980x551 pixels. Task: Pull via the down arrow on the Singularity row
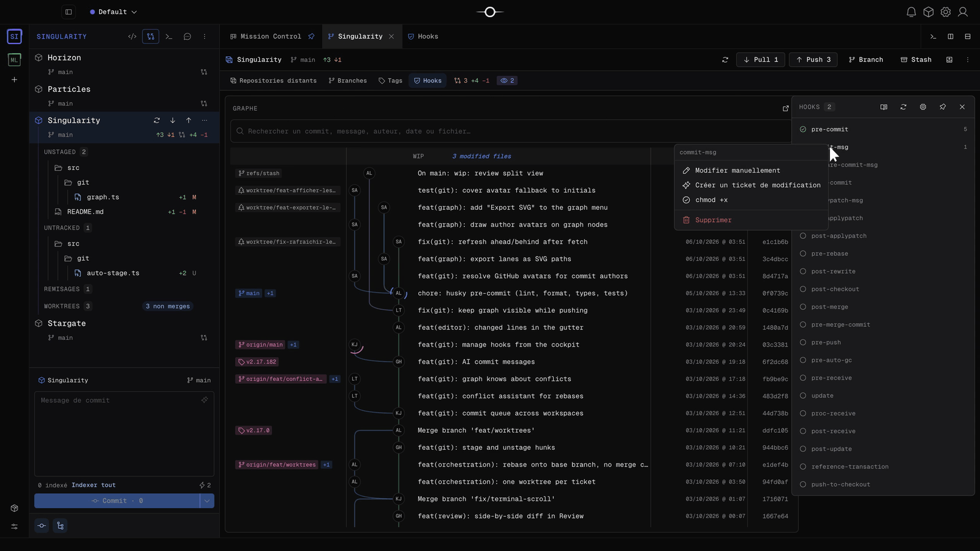[173, 121]
